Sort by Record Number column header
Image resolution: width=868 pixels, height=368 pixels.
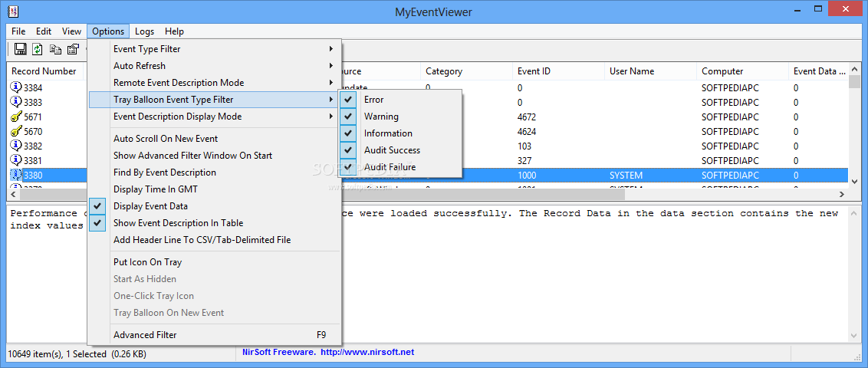(x=44, y=71)
